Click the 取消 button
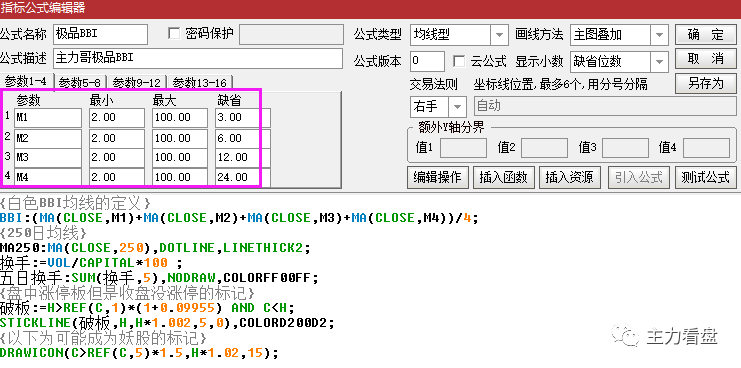Image resolution: width=741 pixels, height=368 pixels. click(x=706, y=59)
